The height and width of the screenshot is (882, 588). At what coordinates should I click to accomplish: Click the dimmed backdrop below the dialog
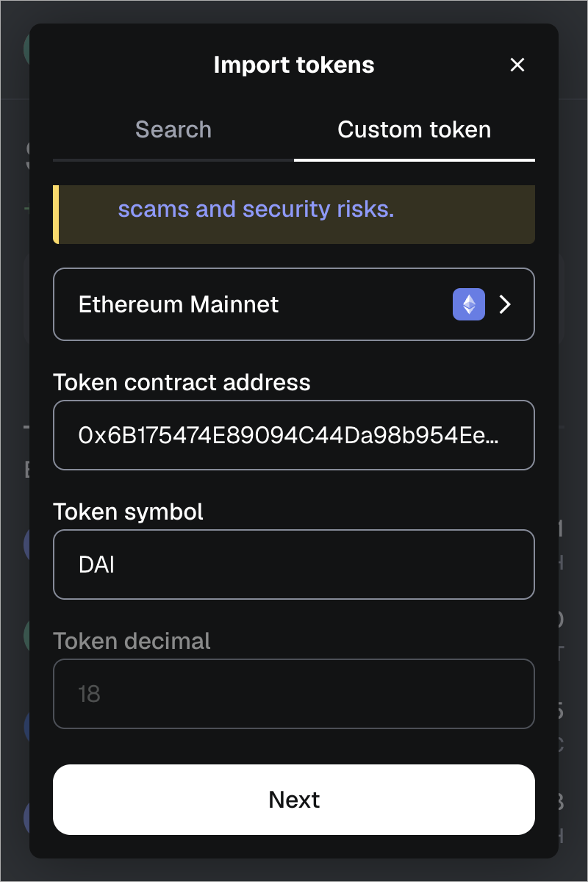coord(294,870)
